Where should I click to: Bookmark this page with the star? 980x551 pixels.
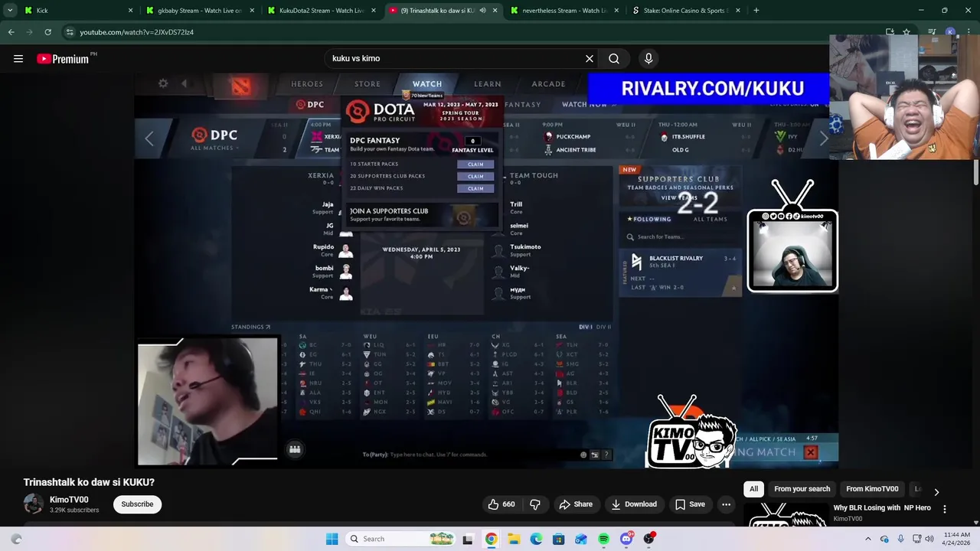(x=906, y=32)
